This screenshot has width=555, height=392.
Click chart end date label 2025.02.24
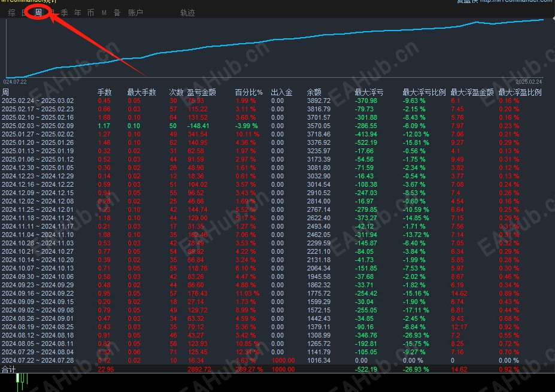tap(529, 82)
